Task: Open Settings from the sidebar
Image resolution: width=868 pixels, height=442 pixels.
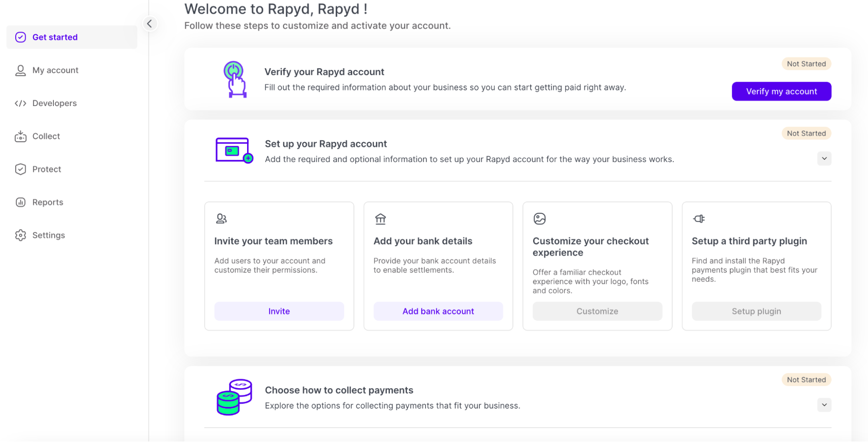Action: pyautogui.click(x=49, y=236)
